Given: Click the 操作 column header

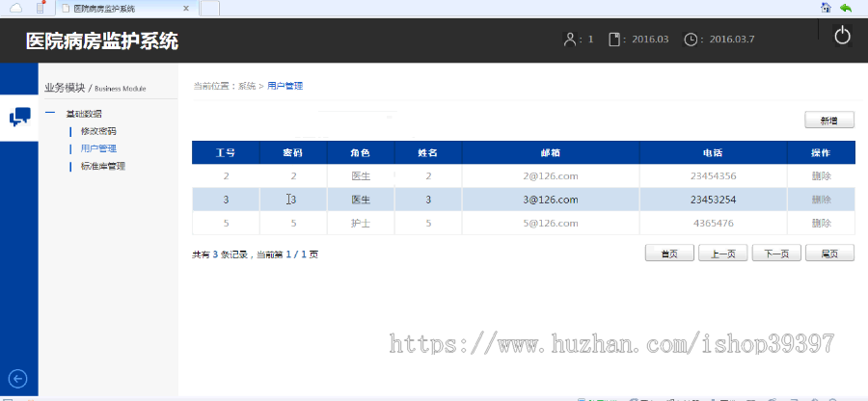Looking at the screenshot, I should click(821, 153).
